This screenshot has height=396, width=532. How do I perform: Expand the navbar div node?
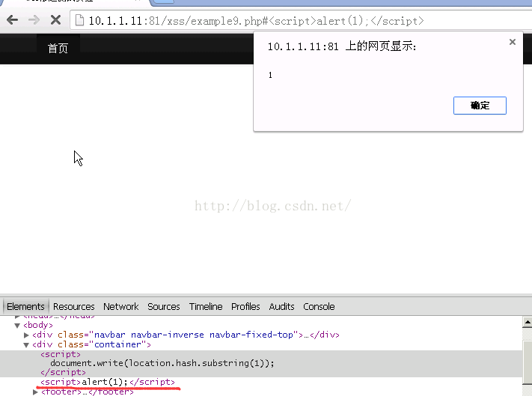pyautogui.click(x=26, y=335)
